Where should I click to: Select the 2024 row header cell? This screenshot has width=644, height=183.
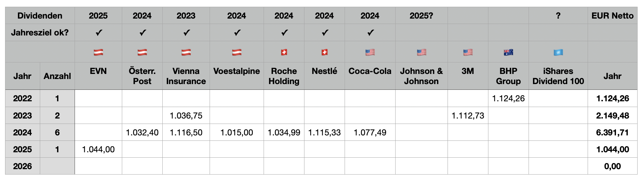22,132
